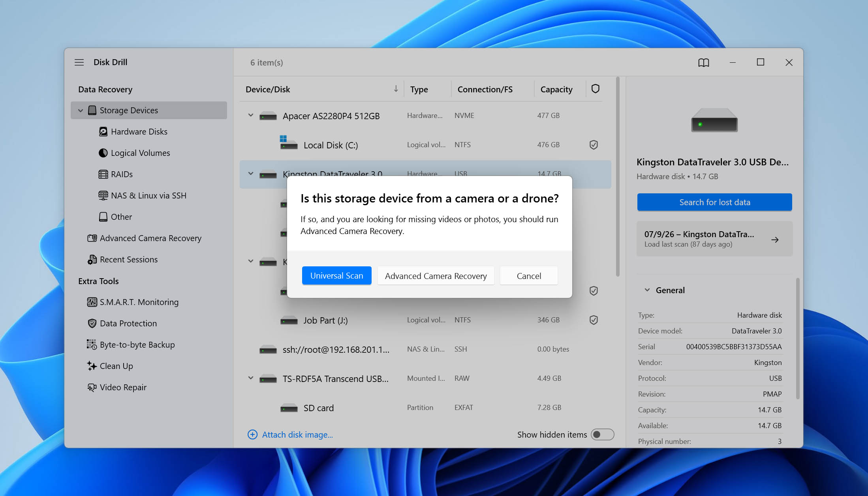Click the shield protection column header icon
This screenshot has width=868, height=496.
(595, 89)
